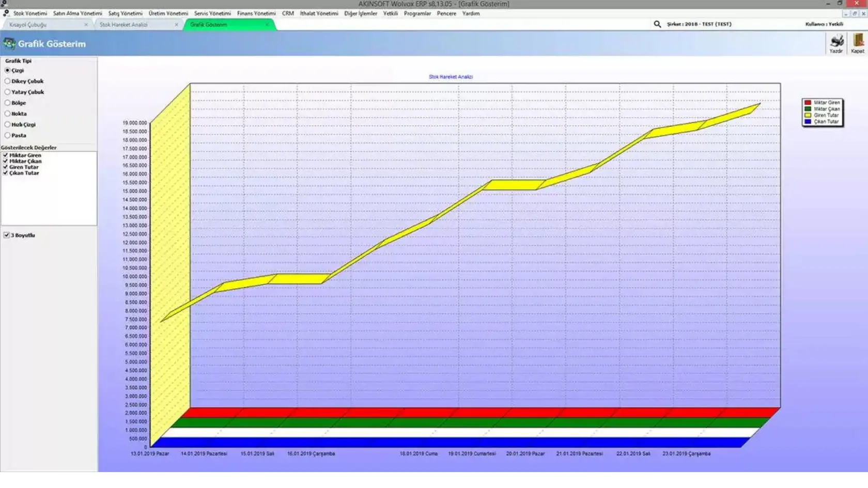The width and height of the screenshot is (868, 488).
Task: Open the Servis Yönetimi menu
Action: pyautogui.click(x=212, y=13)
